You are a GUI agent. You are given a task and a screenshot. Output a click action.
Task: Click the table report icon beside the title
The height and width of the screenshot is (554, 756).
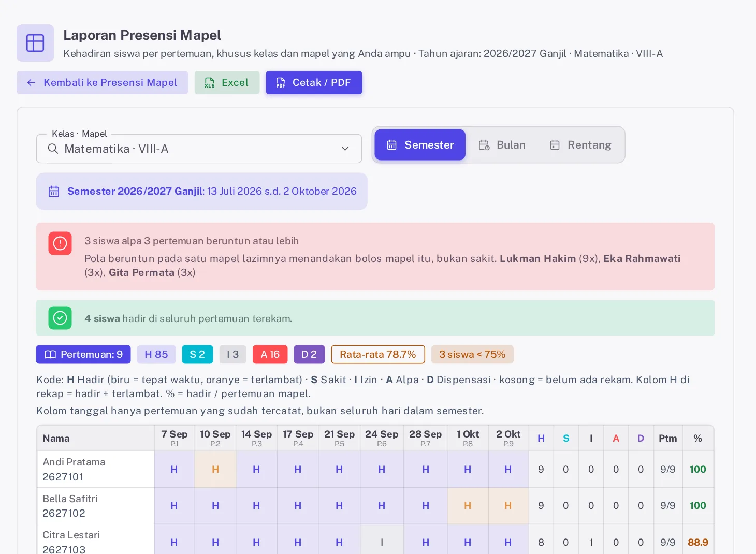35,43
